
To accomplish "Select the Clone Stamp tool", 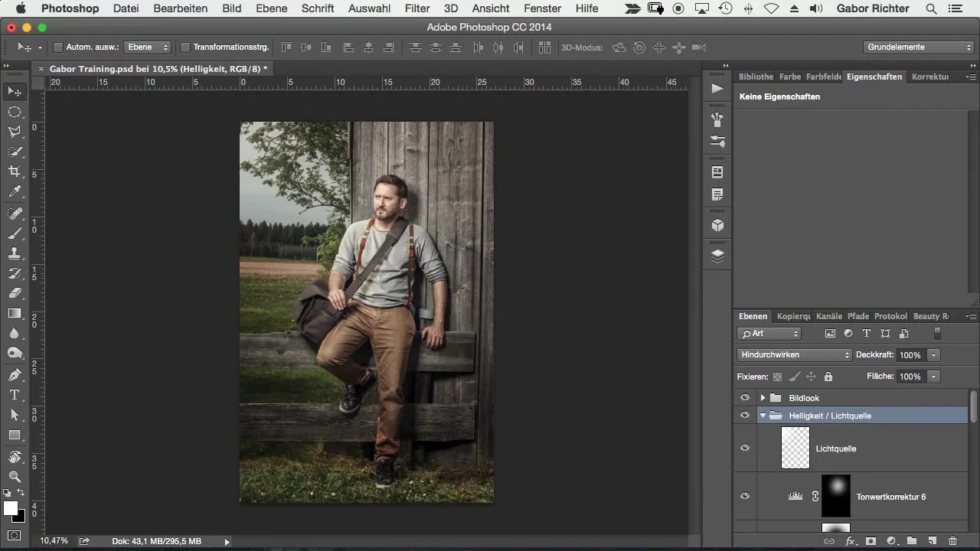I will click(15, 253).
